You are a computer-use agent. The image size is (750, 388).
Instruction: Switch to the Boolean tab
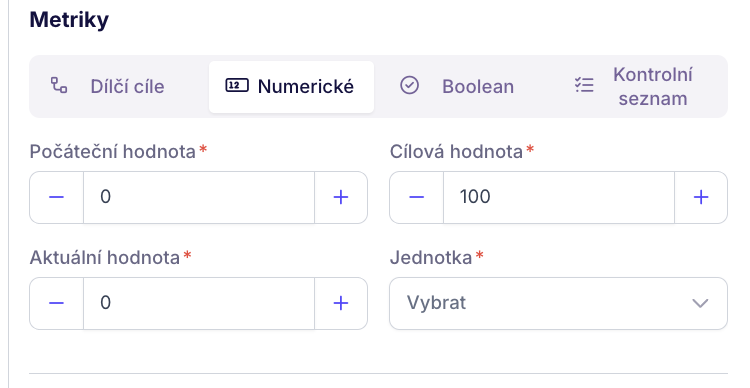point(457,87)
